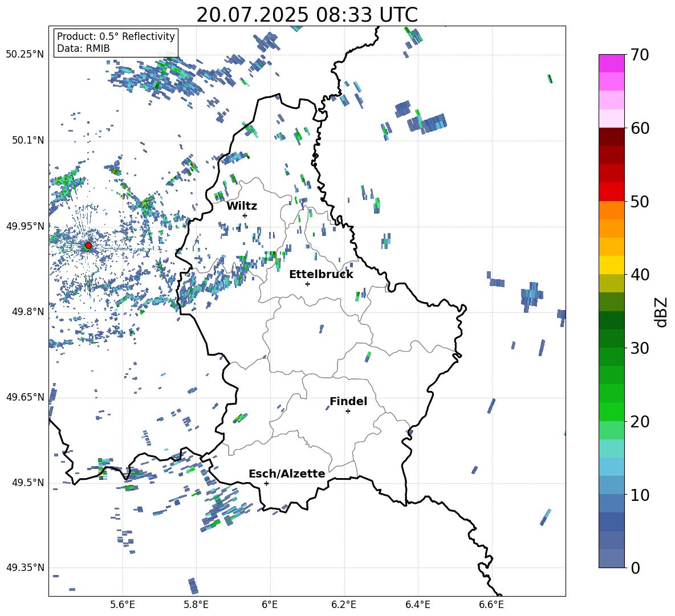The width and height of the screenshot is (675, 616).
Task: Click the 5.6°E longitude label
Action: tap(123, 605)
